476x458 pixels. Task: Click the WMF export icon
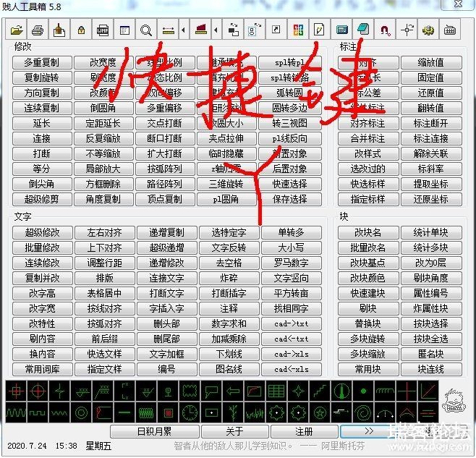point(103,30)
